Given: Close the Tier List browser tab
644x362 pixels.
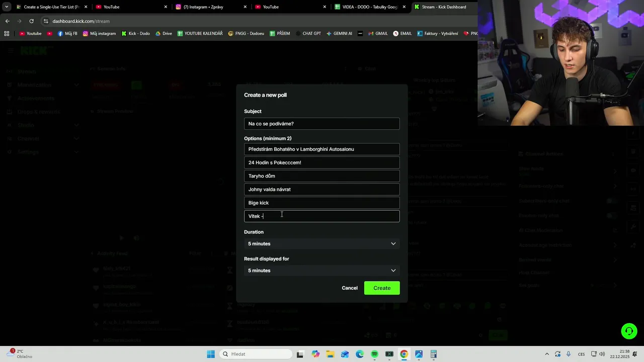Looking at the screenshot, I should [x=86, y=7].
